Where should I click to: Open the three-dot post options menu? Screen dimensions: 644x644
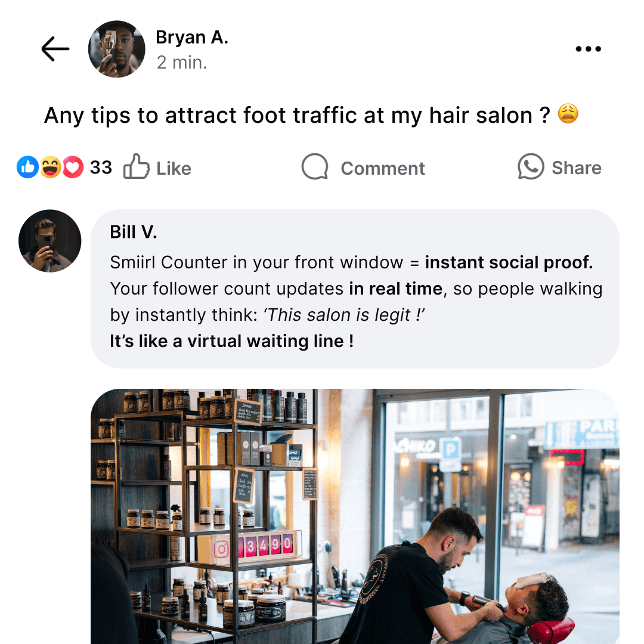tap(588, 49)
